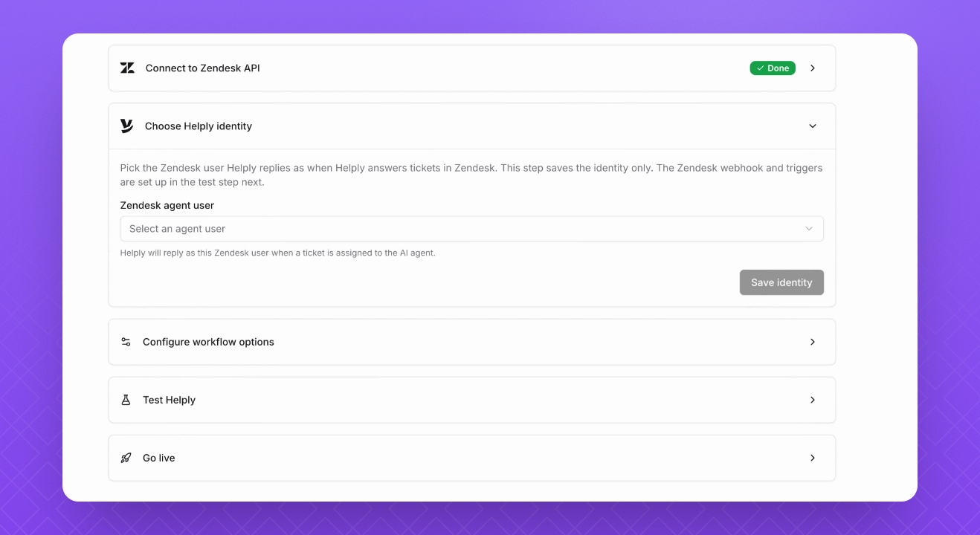The height and width of the screenshot is (535, 980).
Task: Expand the Test Helply chevron
Action: pyautogui.click(x=813, y=400)
